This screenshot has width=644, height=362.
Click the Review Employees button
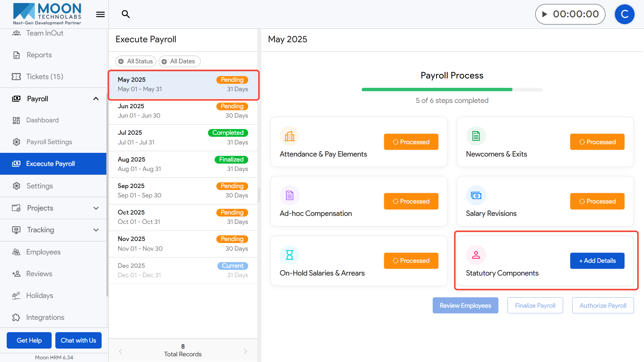pos(465,305)
